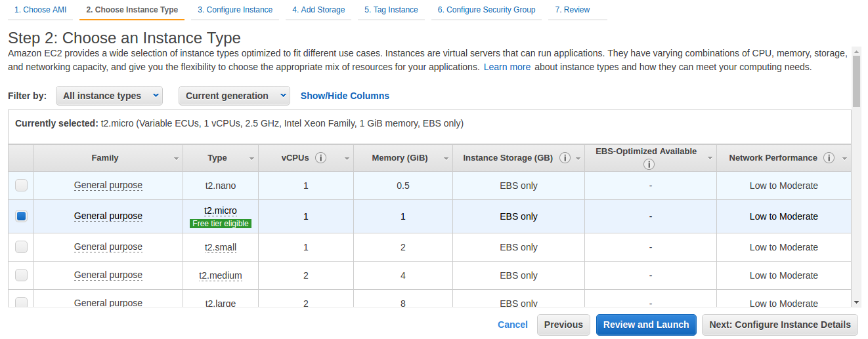The height and width of the screenshot is (339, 868).
Task: Click the Family column sort arrow
Action: point(176,159)
